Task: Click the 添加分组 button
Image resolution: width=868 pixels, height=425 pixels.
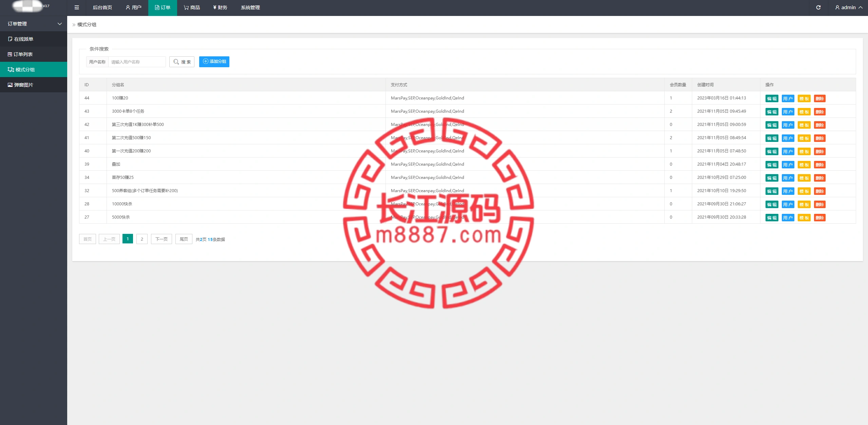Action: click(214, 61)
